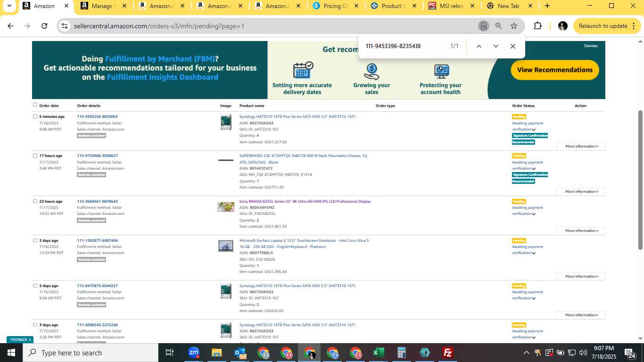Open the browser zoom magnifier icon
The width and height of the screenshot is (644, 362).
(498, 26)
